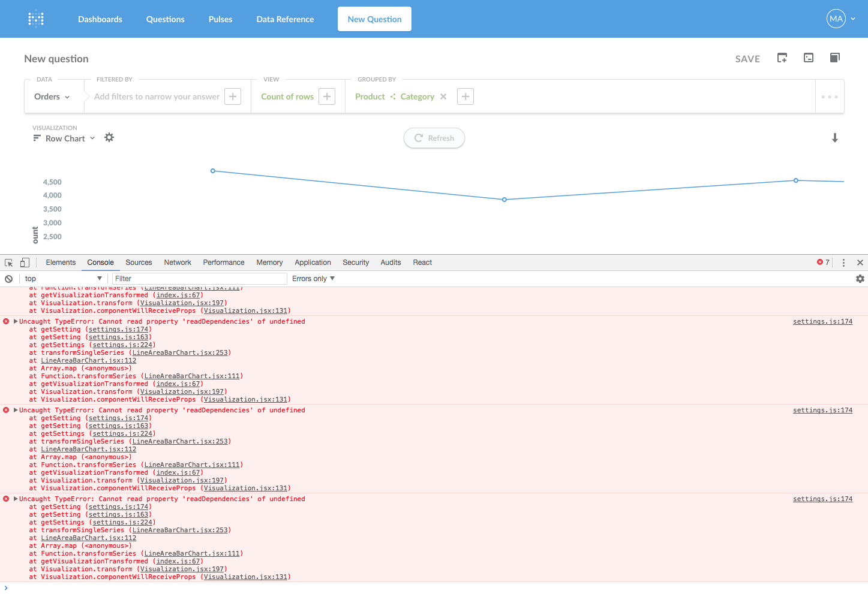Open visualization settings gear
The image size is (868, 594).
tap(109, 137)
